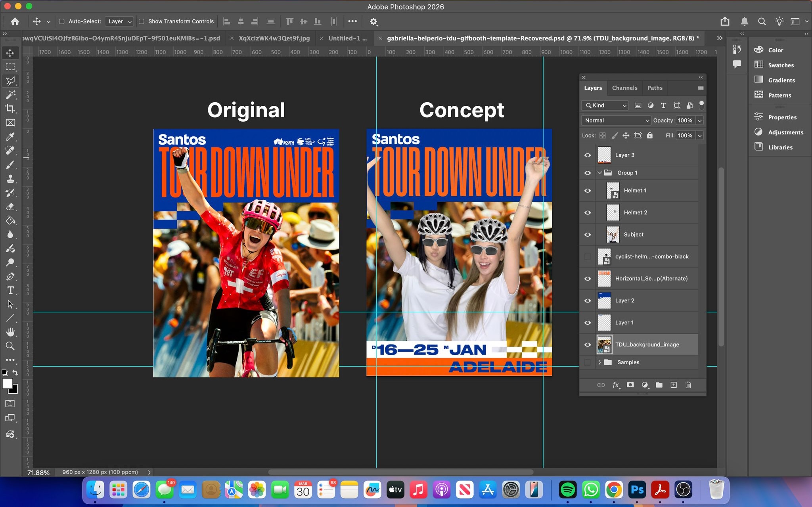Select the Path Selection tool
Image resolution: width=812 pixels, height=507 pixels.
tap(10, 304)
